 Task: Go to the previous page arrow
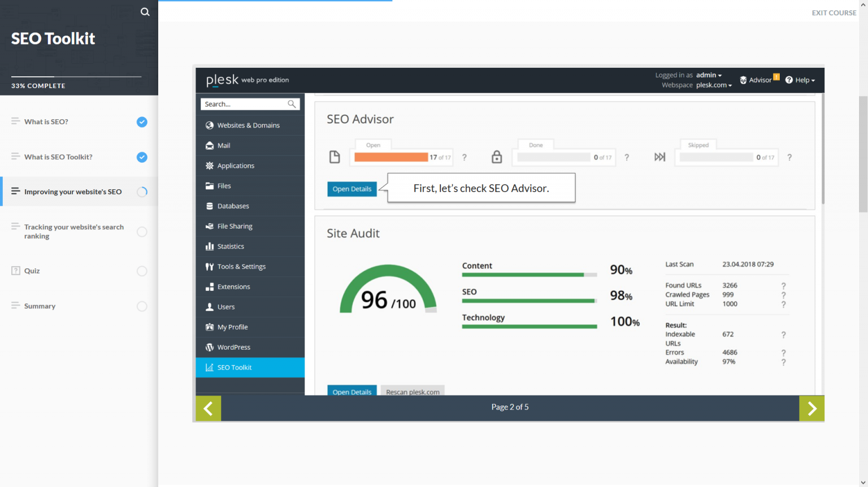208,408
